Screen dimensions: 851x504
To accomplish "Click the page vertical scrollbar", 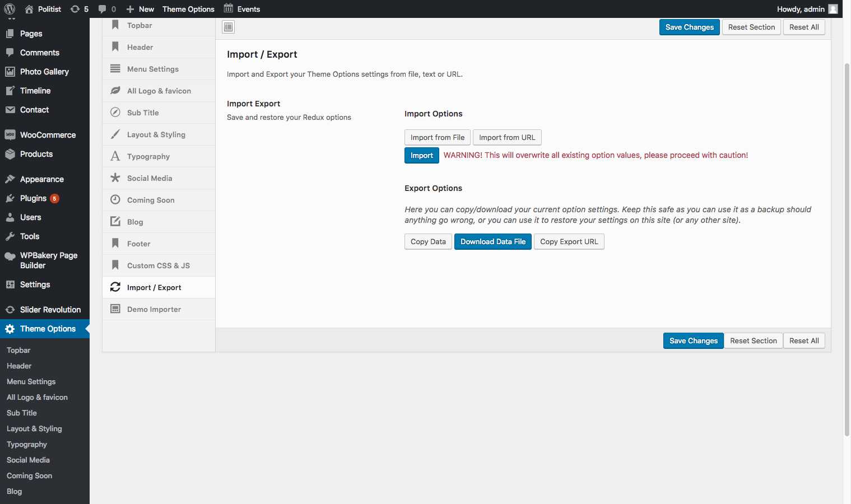I will pyautogui.click(x=847, y=249).
